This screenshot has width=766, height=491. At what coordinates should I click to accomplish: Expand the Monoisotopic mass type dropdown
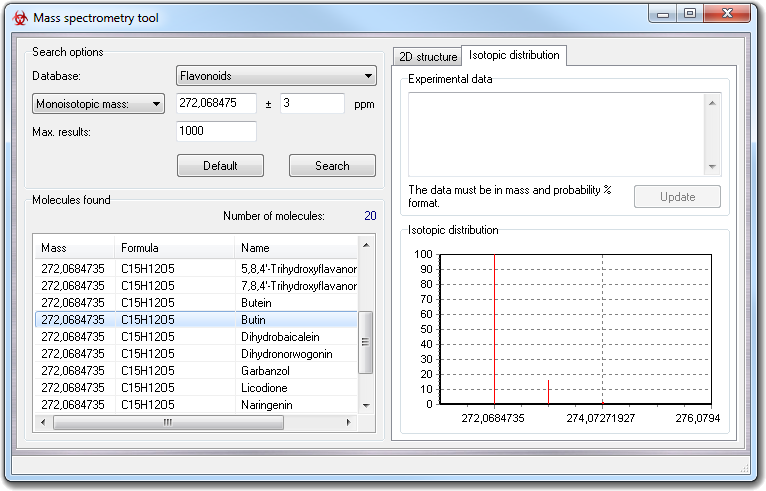point(98,103)
